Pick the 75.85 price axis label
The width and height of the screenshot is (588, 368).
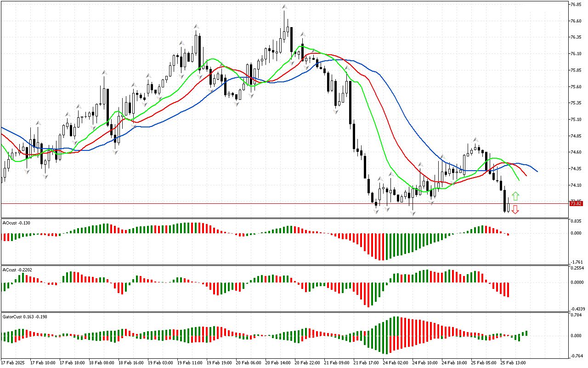[x=576, y=70]
